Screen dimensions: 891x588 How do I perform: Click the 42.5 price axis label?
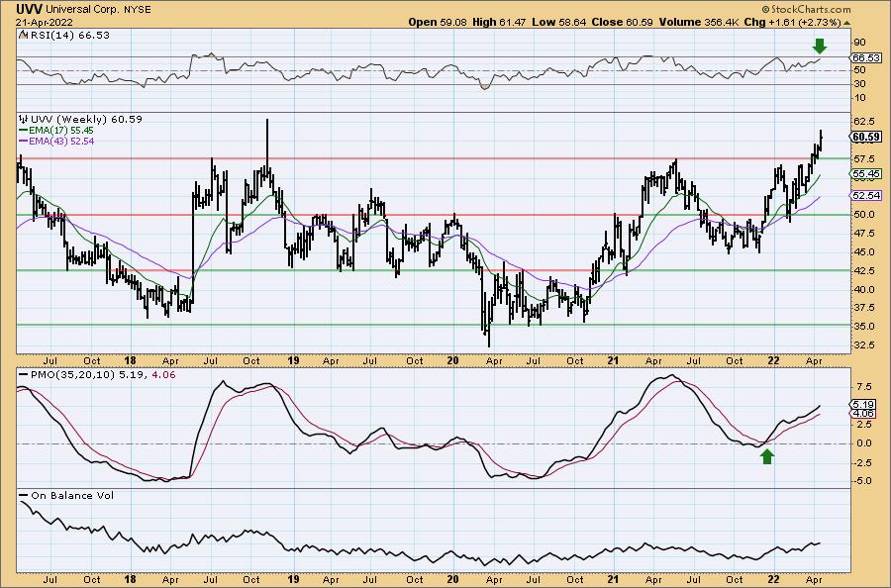[x=863, y=271]
